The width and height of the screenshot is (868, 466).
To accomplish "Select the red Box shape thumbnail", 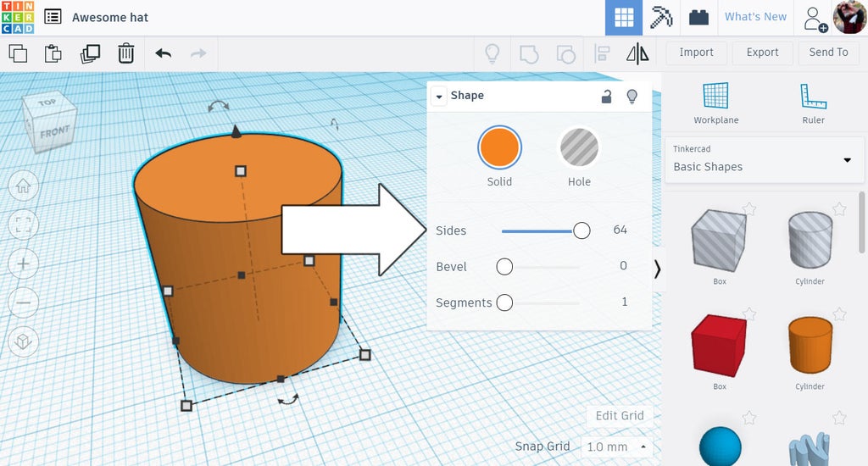I will pos(719,346).
